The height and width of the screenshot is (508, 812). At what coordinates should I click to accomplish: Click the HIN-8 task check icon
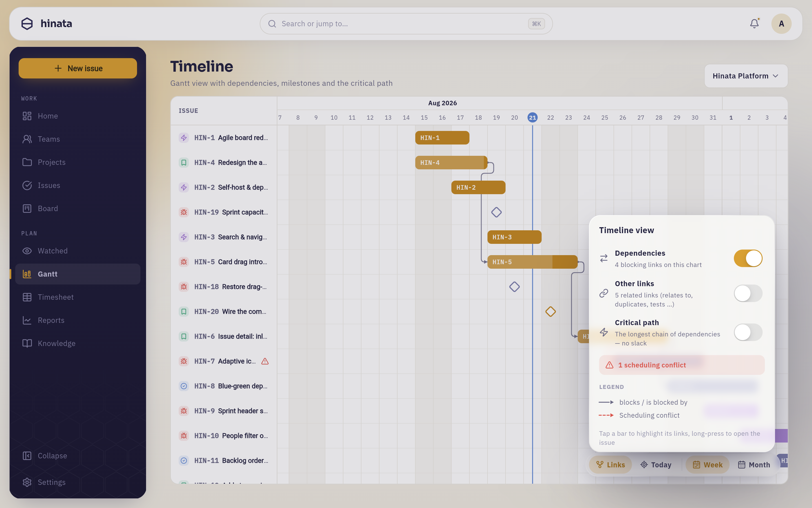click(184, 386)
